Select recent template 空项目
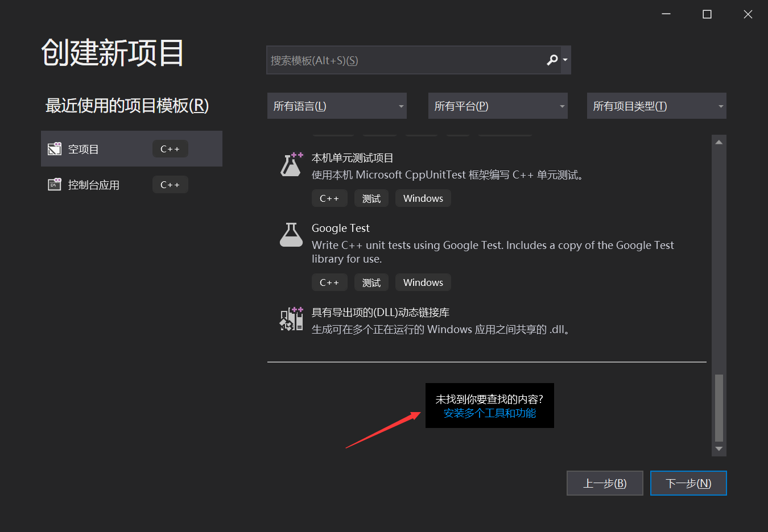This screenshot has width=768, height=532. point(131,149)
